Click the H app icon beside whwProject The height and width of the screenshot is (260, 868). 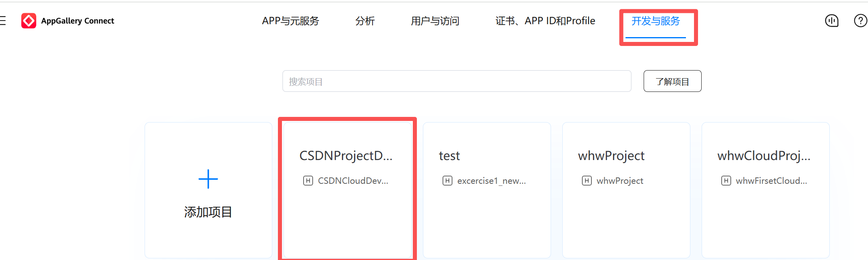pyautogui.click(x=587, y=181)
